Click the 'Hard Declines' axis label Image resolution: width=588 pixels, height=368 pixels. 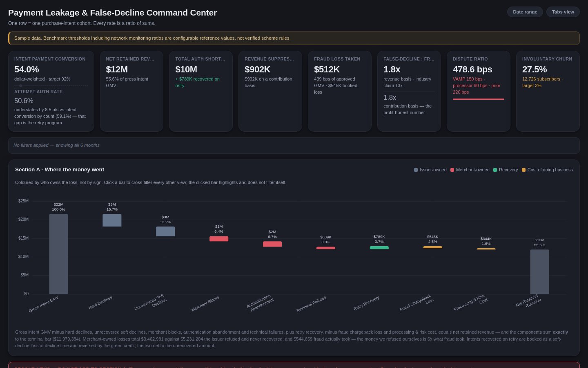100,303
